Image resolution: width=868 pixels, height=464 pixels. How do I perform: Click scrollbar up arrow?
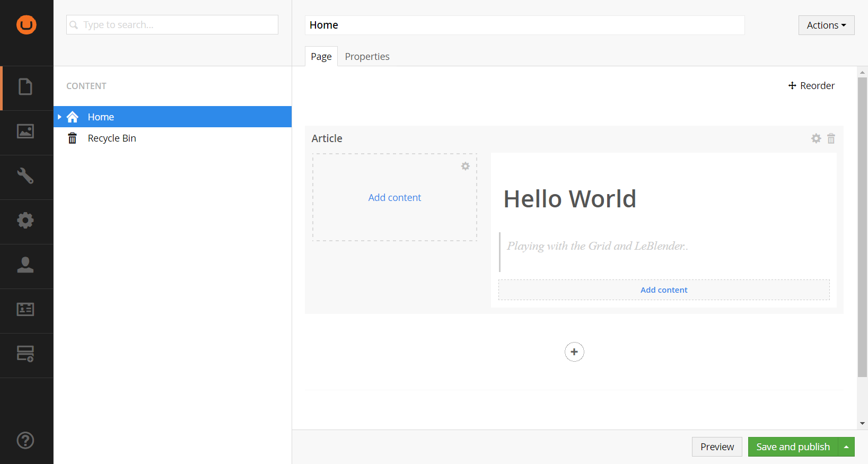tap(863, 72)
